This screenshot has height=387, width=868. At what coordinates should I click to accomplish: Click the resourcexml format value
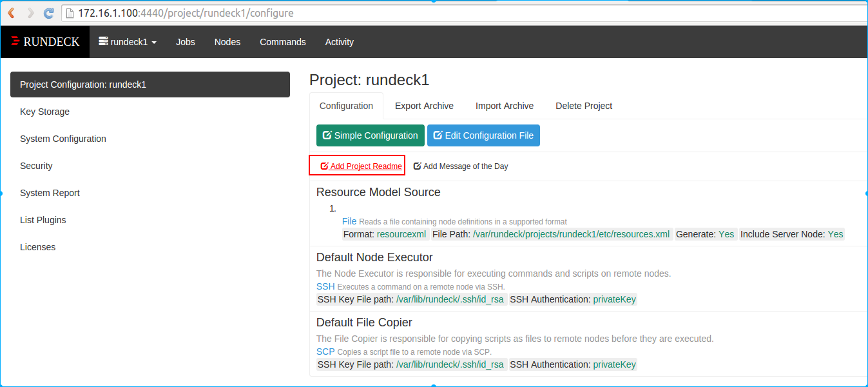tap(401, 234)
